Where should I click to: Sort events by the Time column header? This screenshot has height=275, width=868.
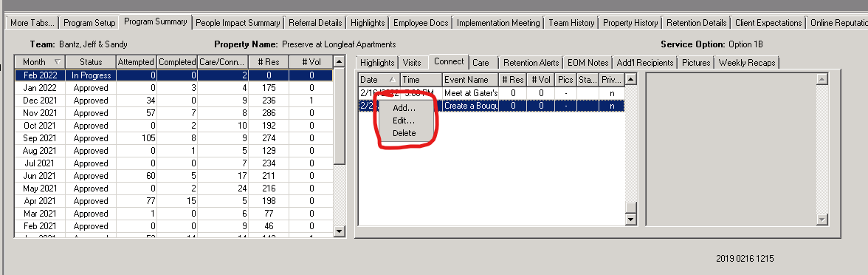click(x=421, y=80)
